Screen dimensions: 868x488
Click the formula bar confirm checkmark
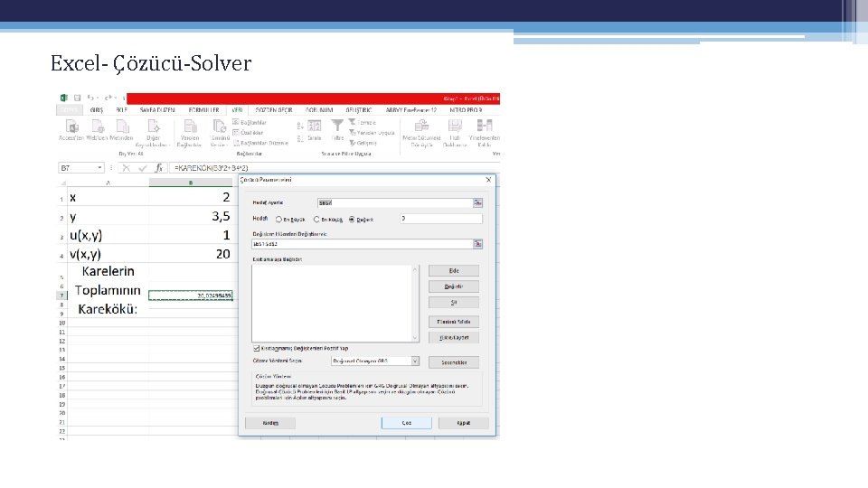(x=143, y=168)
